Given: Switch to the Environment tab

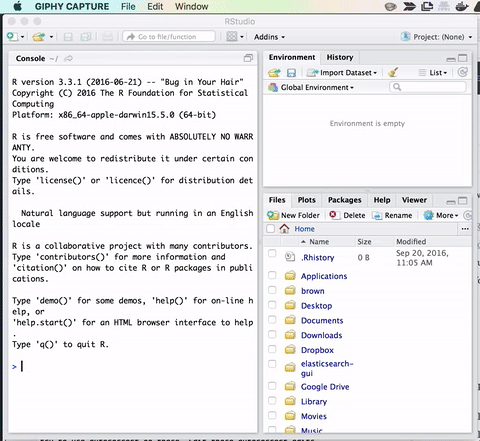Looking at the screenshot, I should (x=292, y=57).
